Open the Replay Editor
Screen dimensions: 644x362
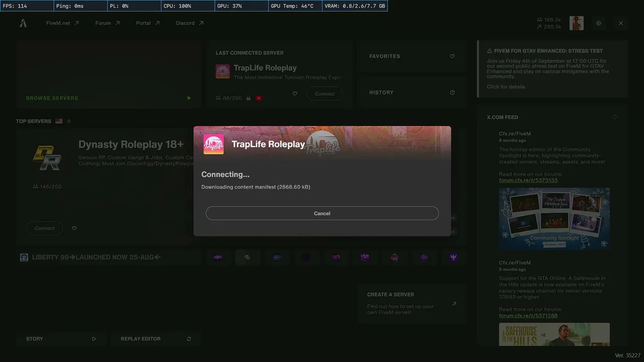click(x=155, y=339)
